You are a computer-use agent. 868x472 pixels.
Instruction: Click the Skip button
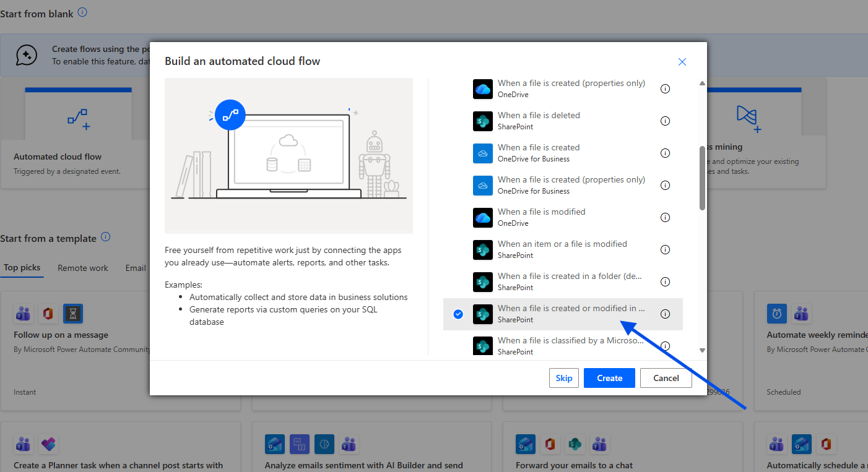pyautogui.click(x=563, y=378)
